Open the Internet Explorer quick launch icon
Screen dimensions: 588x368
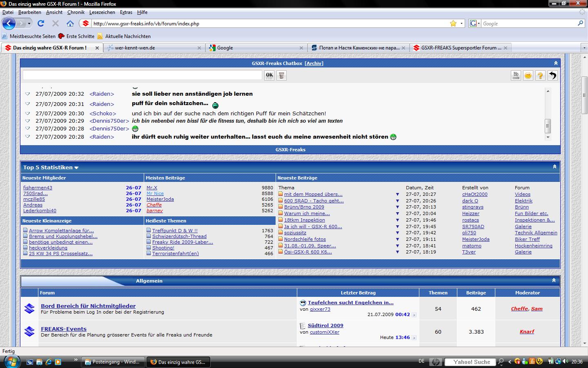(49, 362)
